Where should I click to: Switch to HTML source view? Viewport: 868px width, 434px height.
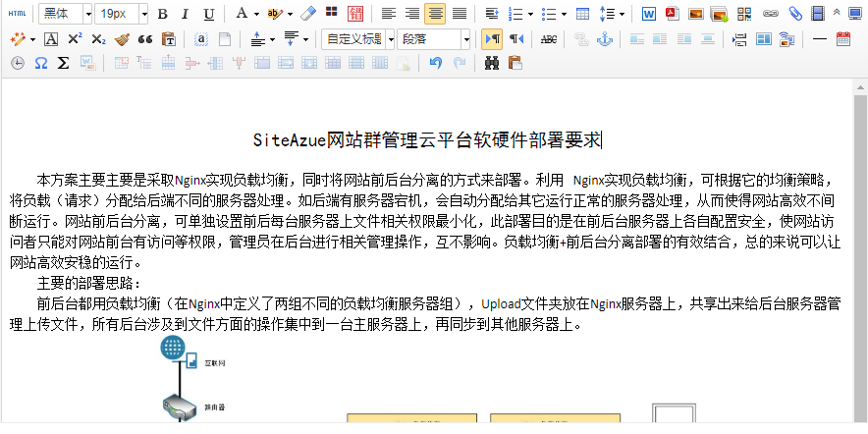17,14
